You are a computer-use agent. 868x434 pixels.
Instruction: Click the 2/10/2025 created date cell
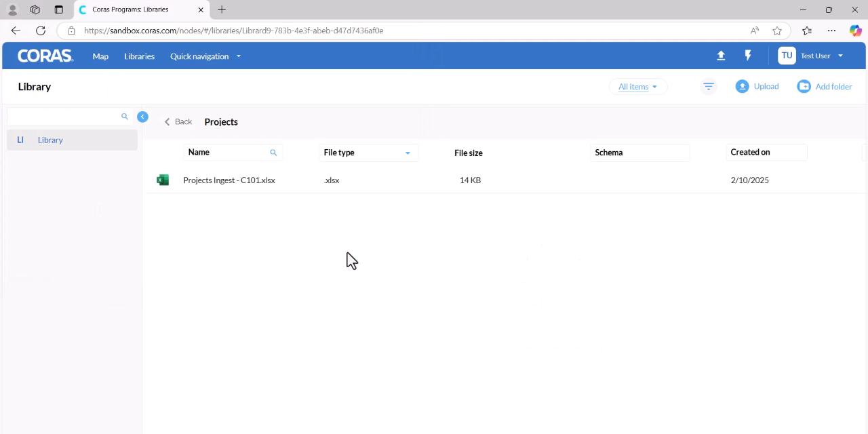[x=750, y=180]
